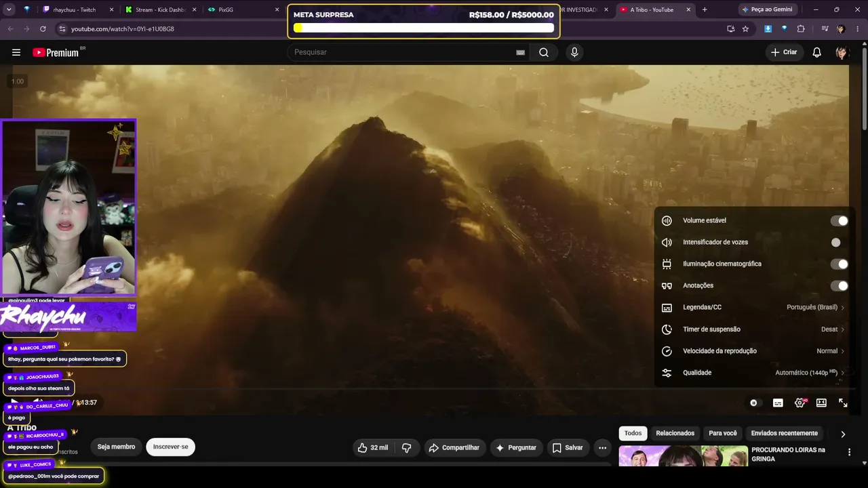The image size is (868, 488).
Task: Switch to theater mode
Action: [821, 403]
